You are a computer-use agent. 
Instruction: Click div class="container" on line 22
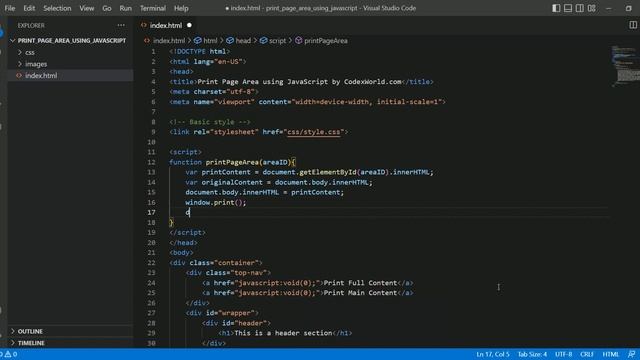[x=216, y=262]
